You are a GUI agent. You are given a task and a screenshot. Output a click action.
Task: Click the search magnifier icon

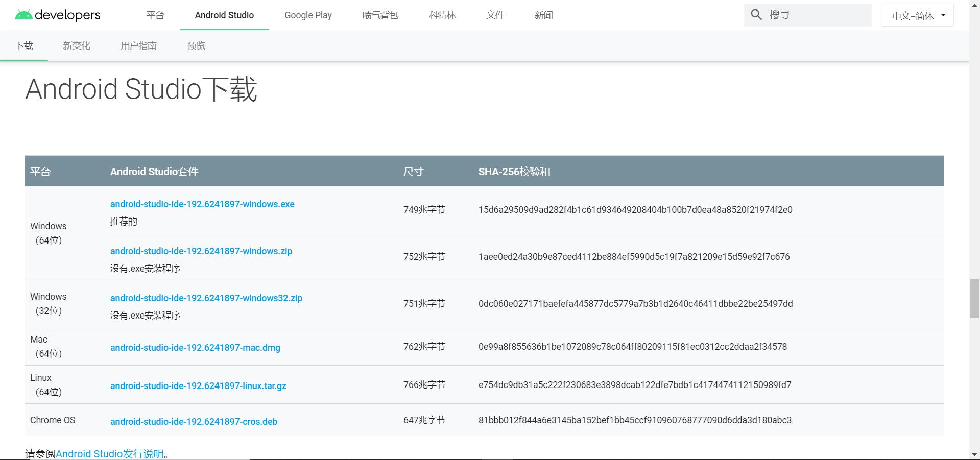tap(756, 15)
